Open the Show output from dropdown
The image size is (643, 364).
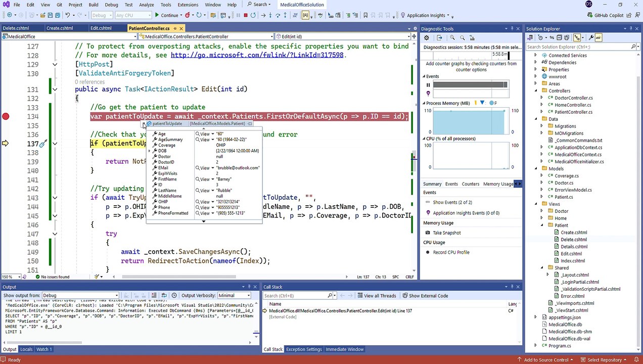(x=80, y=296)
